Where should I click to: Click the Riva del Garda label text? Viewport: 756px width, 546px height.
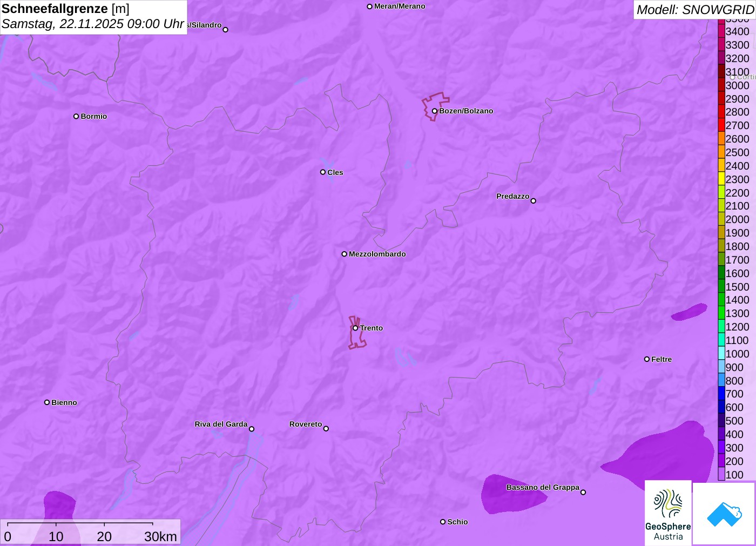pos(221,424)
